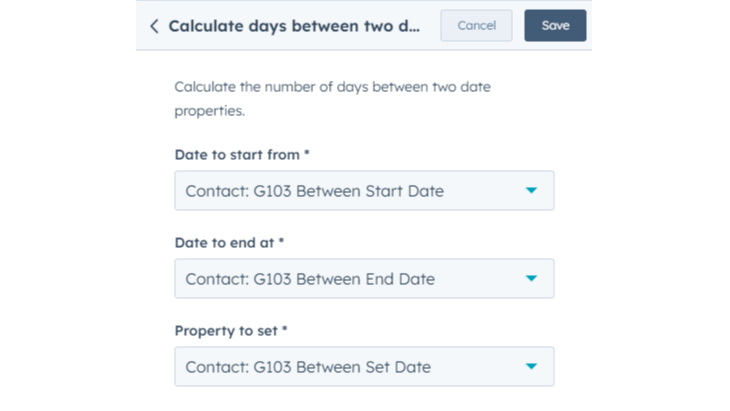Click the 'Calculate days between two d...' title
This screenshot has width=730, height=411.
[x=294, y=26]
